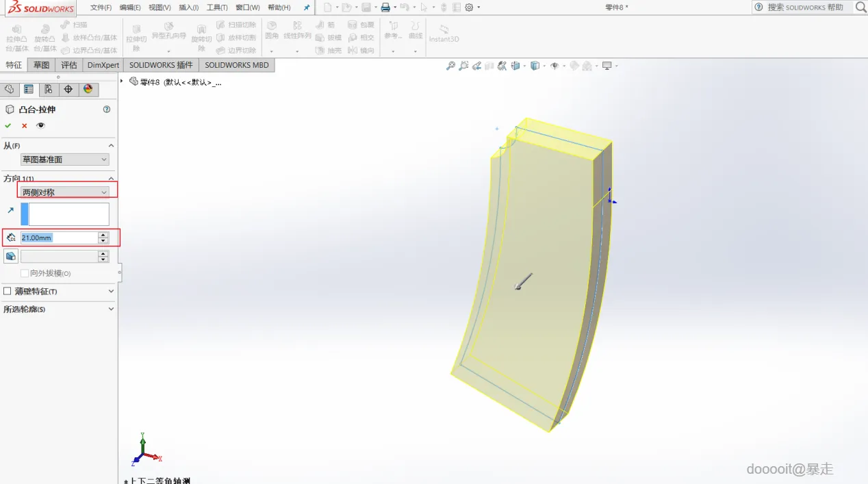Click in the 21.00mm depth field

pyautogui.click(x=59, y=238)
